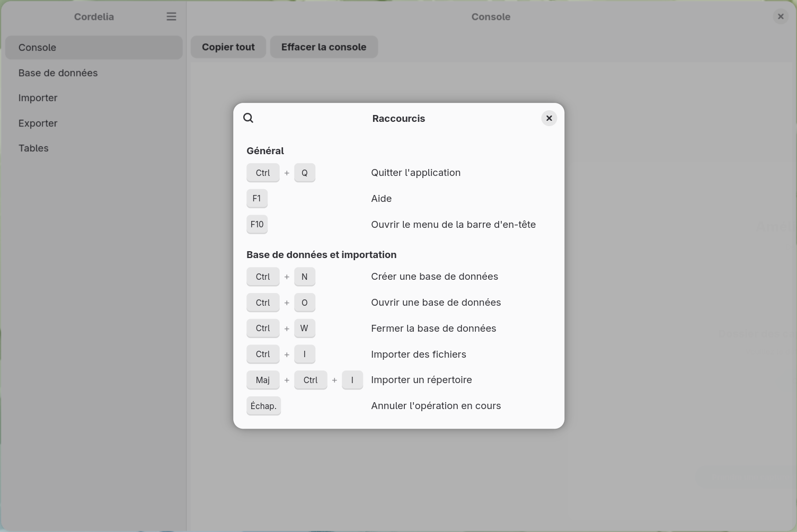Click Effacer la console button
Screen dimensions: 797x532
[324, 47]
